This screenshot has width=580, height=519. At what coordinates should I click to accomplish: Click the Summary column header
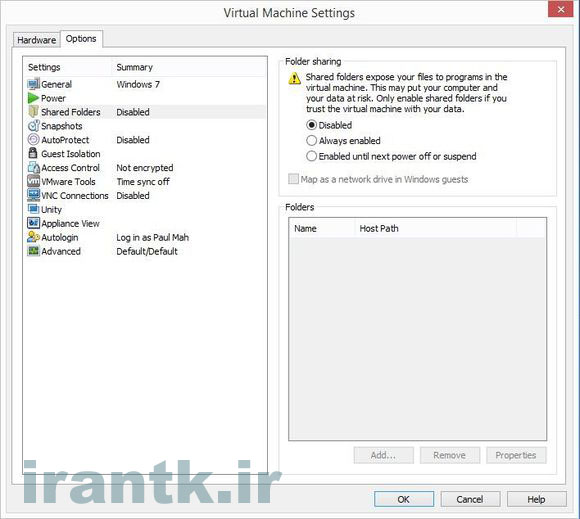(188, 67)
